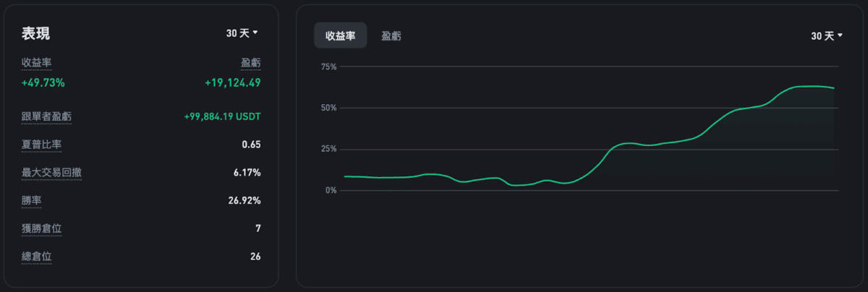
Task: Click the 跟單者盈虧 label
Action: click(47, 116)
